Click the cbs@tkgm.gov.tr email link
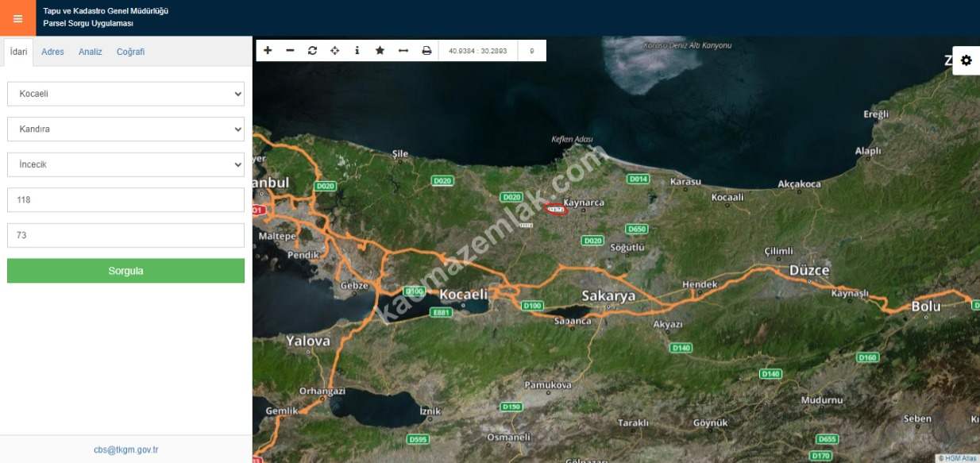Viewport: 980px width, 463px height. coord(125,449)
